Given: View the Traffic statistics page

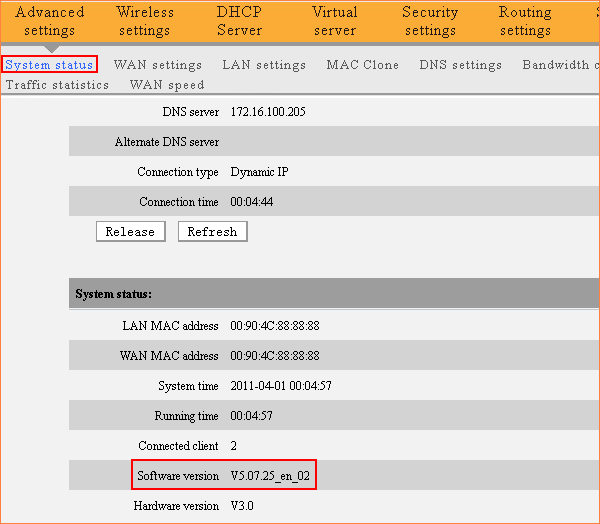Looking at the screenshot, I should tap(57, 85).
